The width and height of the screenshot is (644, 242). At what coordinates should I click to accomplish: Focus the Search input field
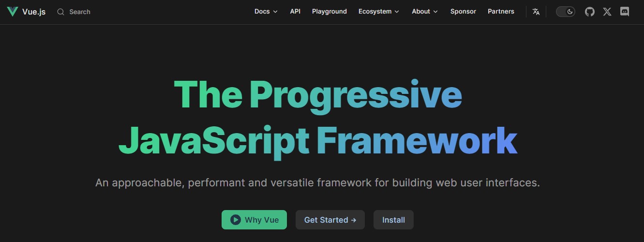[80, 12]
